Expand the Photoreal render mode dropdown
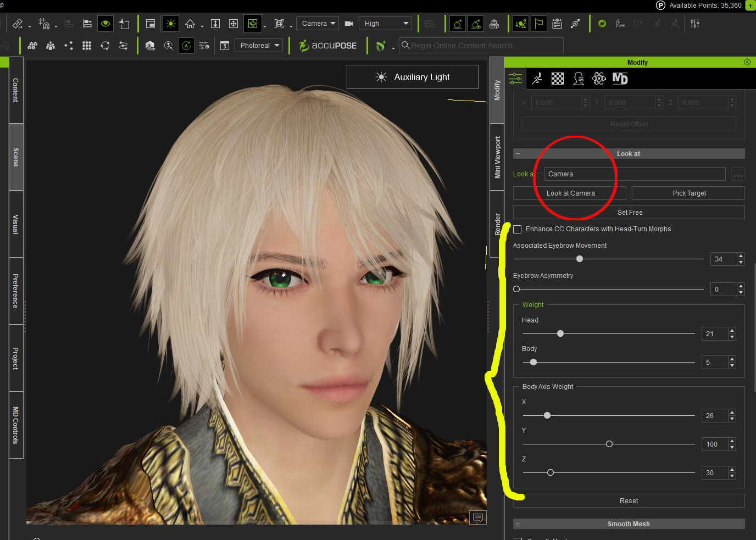This screenshot has width=756, height=540. pyautogui.click(x=259, y=46)
